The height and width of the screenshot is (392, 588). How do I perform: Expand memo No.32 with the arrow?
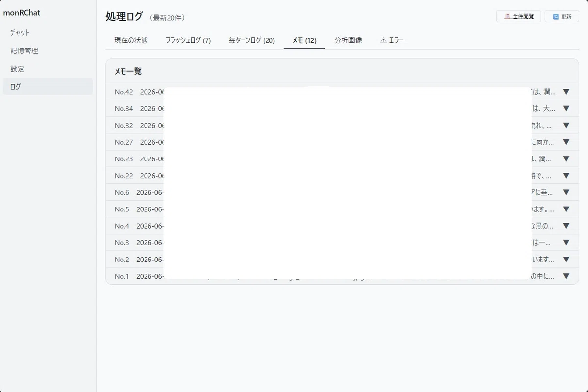click(566, 125)
